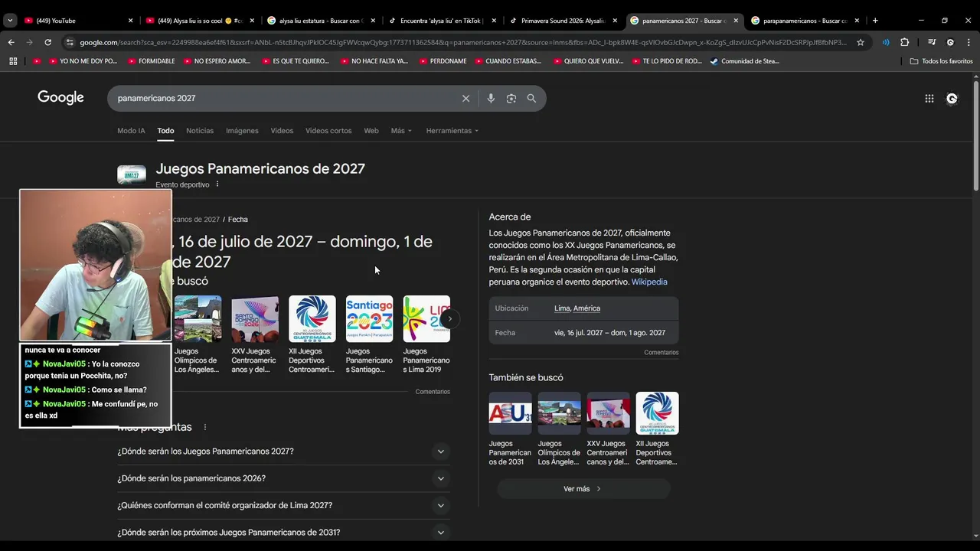Open the Comunidad de Steam bookmark
The height and width of the screenshot is (551, 980).
(x=744, y=61)
